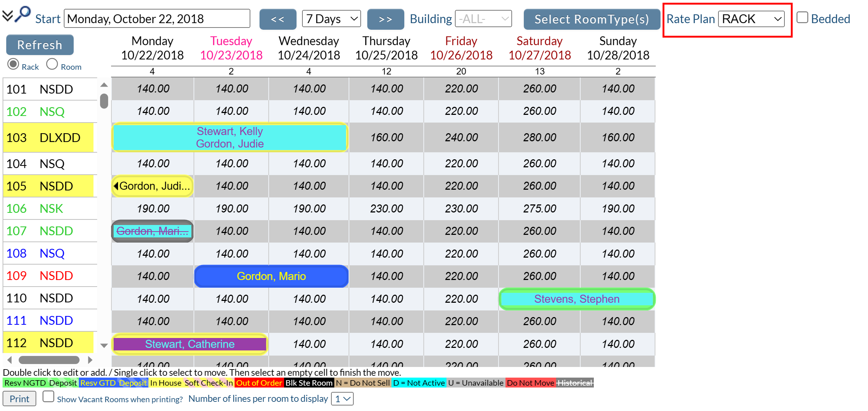Click room 101 NSDD row label

(50, 89)
